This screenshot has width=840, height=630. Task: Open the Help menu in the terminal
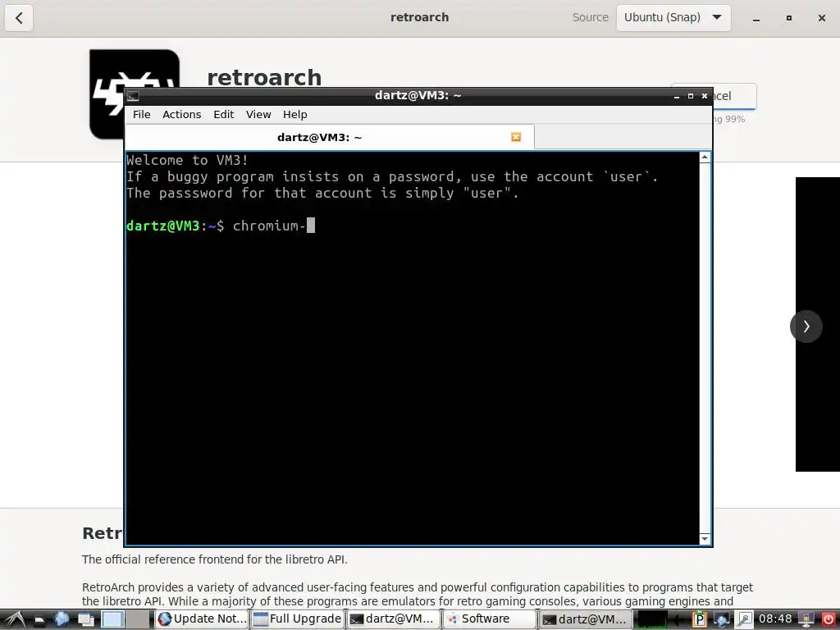(x=294, y=114)
